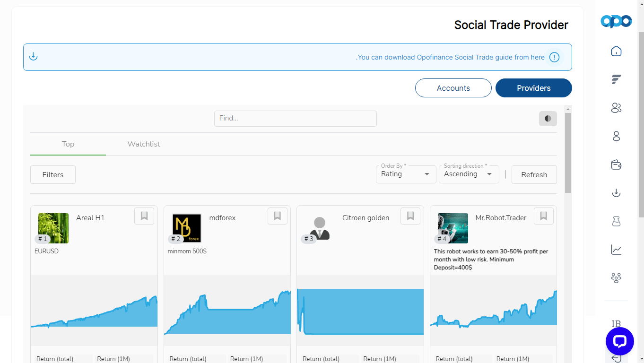Open the mdforex provider name
Viewport: 644px width, 363px height.
click(x=222, y=218)
